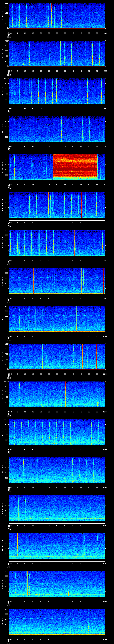Open the spectrogram panel starting at 18:03:00
114x644 pixels.
pyautogui.click(x=57, y=91)
